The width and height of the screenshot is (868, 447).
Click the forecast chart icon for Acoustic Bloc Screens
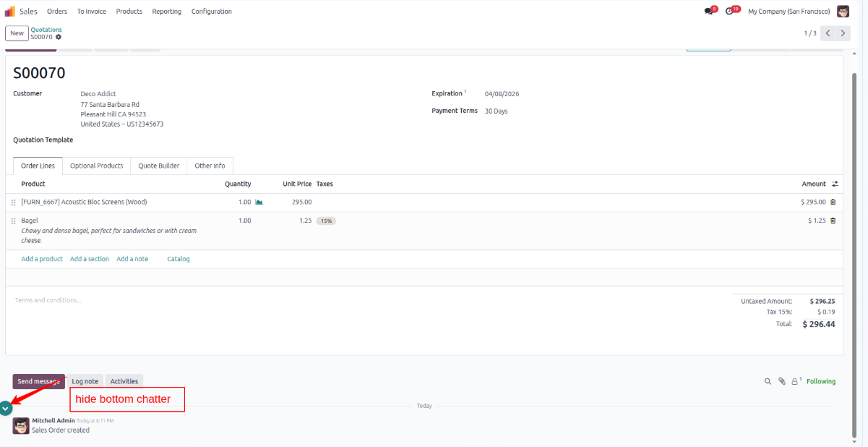[x=259, y=203]
